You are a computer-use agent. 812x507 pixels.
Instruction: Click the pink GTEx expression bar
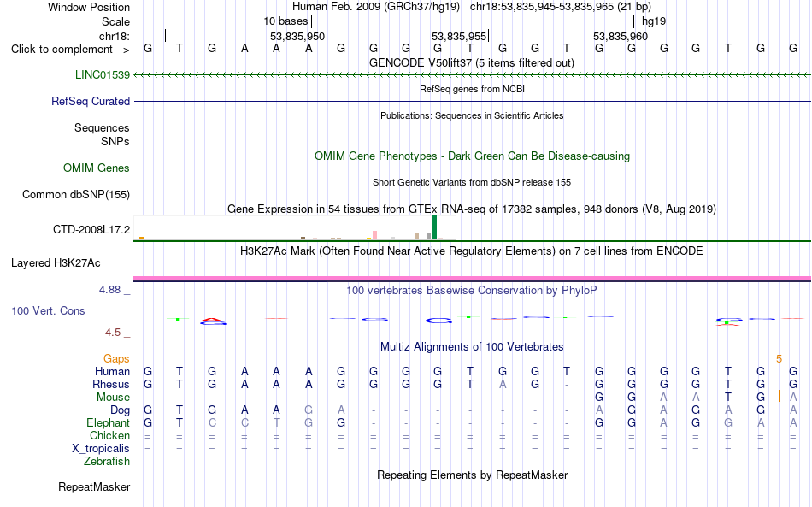click(375, 235)
